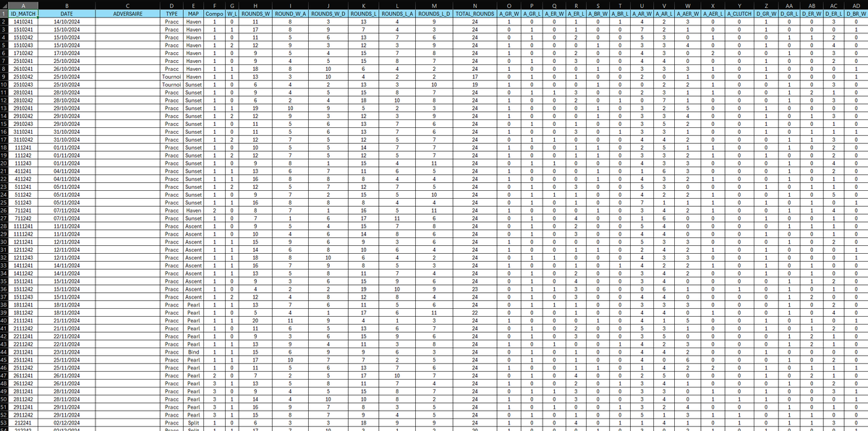The image size is (868, 431).
Task: Click the D_ER_L header cell
Action: pos(833,13)
